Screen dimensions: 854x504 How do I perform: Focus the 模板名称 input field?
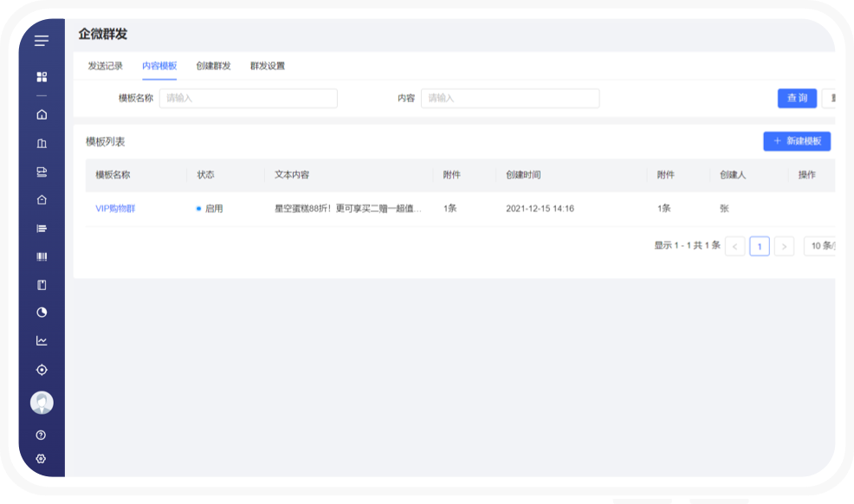click(x=249, y=99)
